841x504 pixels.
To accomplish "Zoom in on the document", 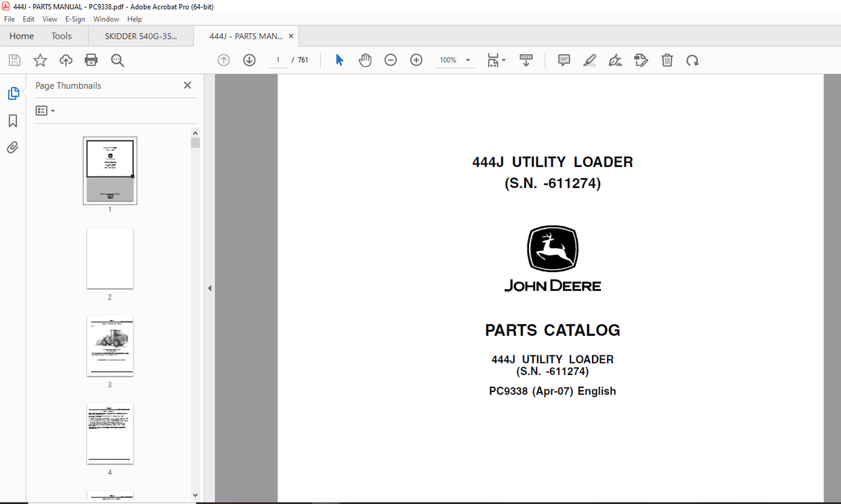I will tap(416, 60).
